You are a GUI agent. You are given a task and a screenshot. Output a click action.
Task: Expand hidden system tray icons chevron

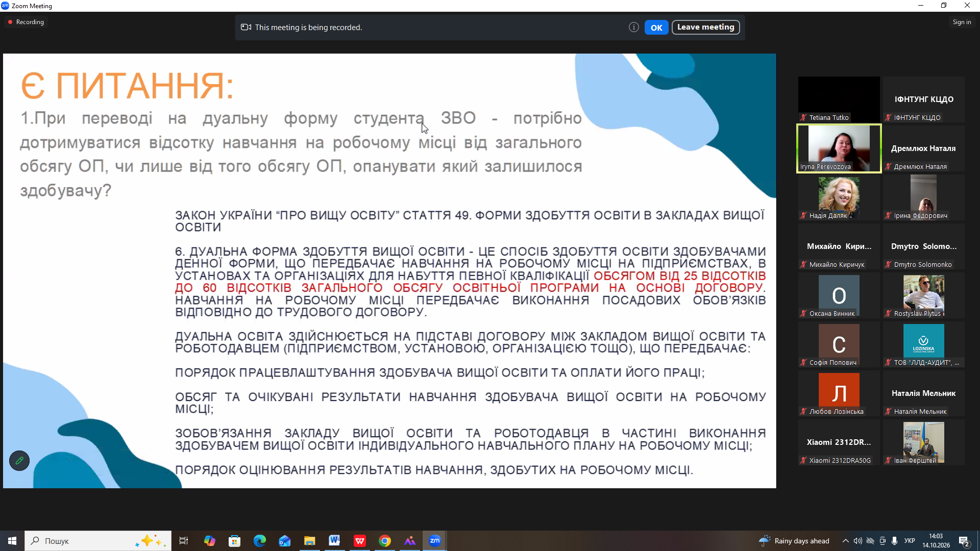pos(846,541)
